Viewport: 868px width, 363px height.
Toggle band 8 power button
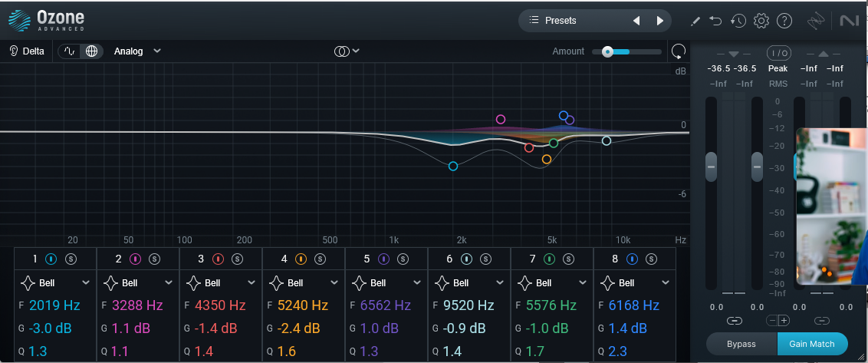pos(632,259)
